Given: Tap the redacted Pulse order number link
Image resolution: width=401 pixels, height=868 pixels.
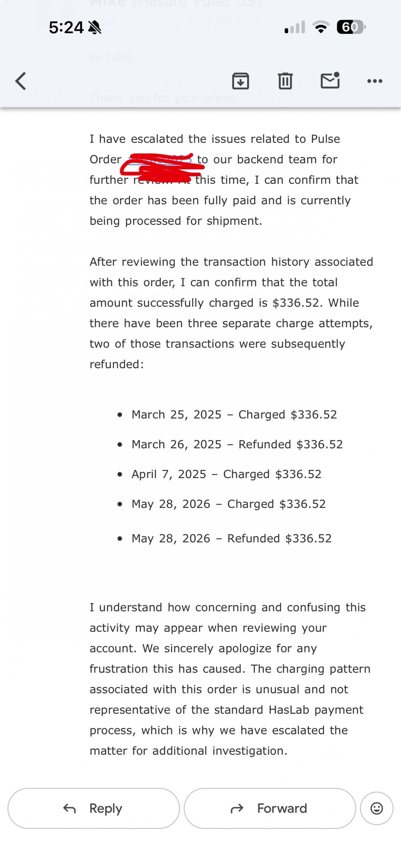Looking at the screenshot, I should [159, 159].
